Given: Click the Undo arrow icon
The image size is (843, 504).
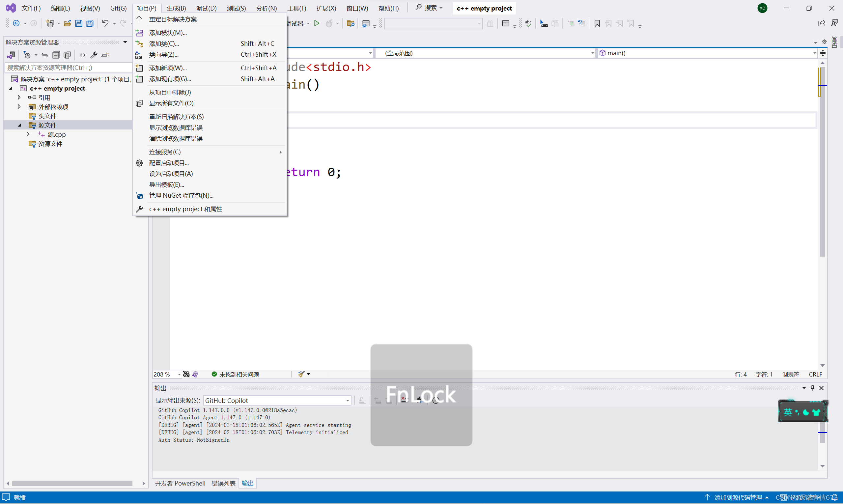Looking at the screenshot, I should (105, 23).
